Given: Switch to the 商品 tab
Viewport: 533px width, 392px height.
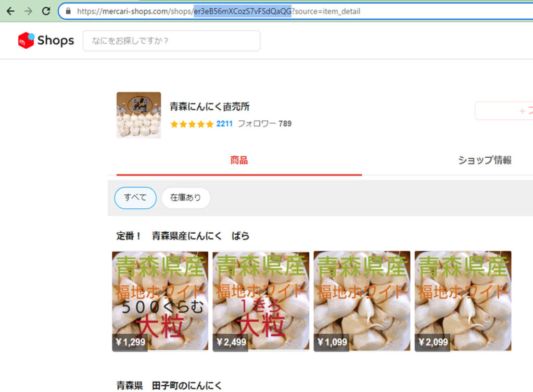Looking at the screenshot, I should point(239,160).
